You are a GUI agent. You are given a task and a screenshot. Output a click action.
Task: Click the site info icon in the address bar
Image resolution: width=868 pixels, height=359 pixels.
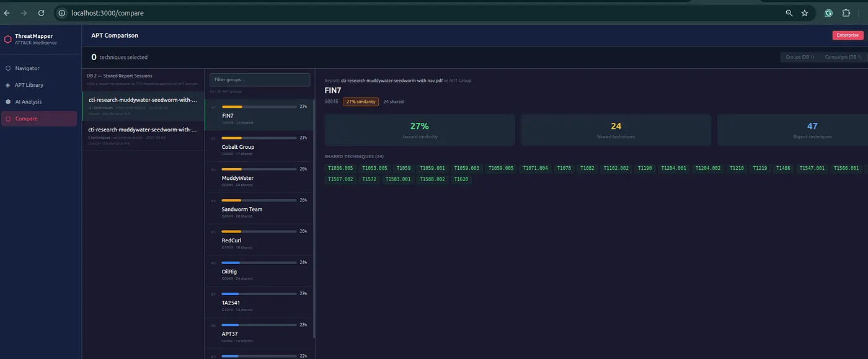62,12
